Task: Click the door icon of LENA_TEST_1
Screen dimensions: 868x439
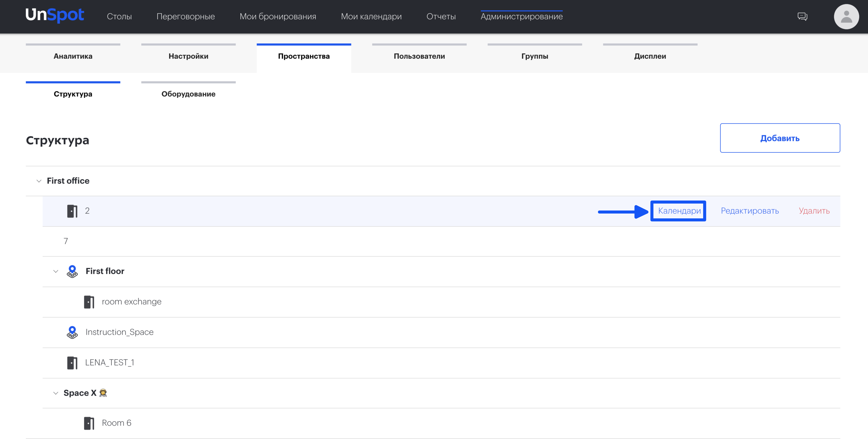Action: pos(72,363)
